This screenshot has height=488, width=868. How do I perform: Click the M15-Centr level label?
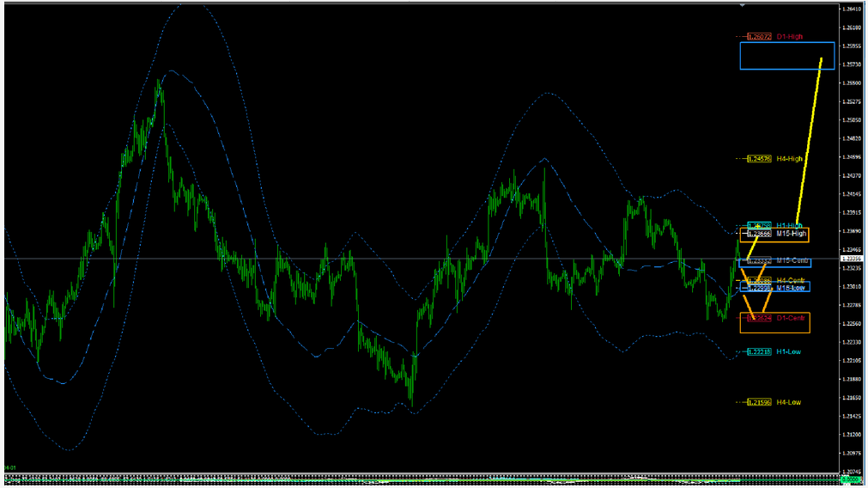coord(792,260)
